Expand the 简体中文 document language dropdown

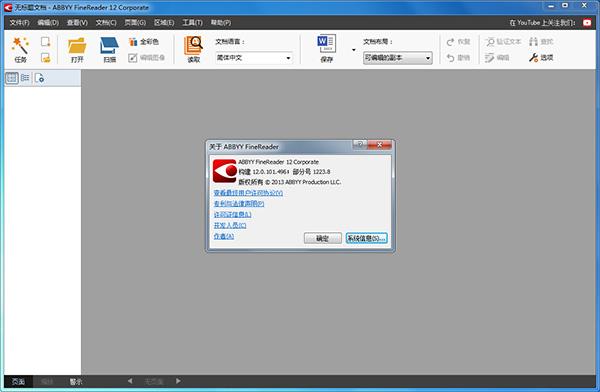288,58
